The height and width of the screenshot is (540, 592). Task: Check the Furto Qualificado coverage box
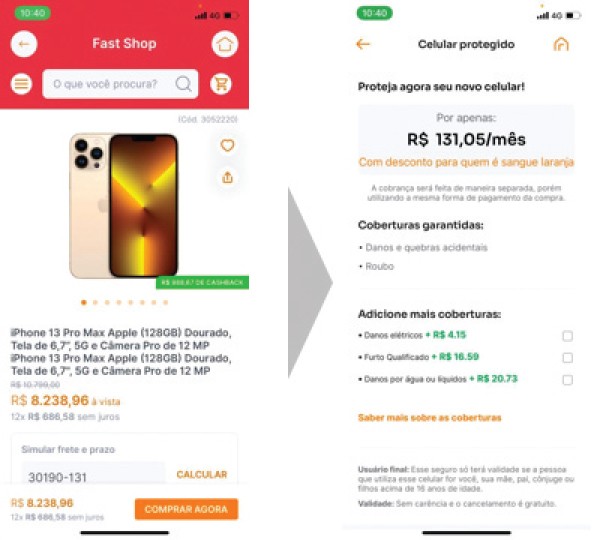[x=567, y=358]
